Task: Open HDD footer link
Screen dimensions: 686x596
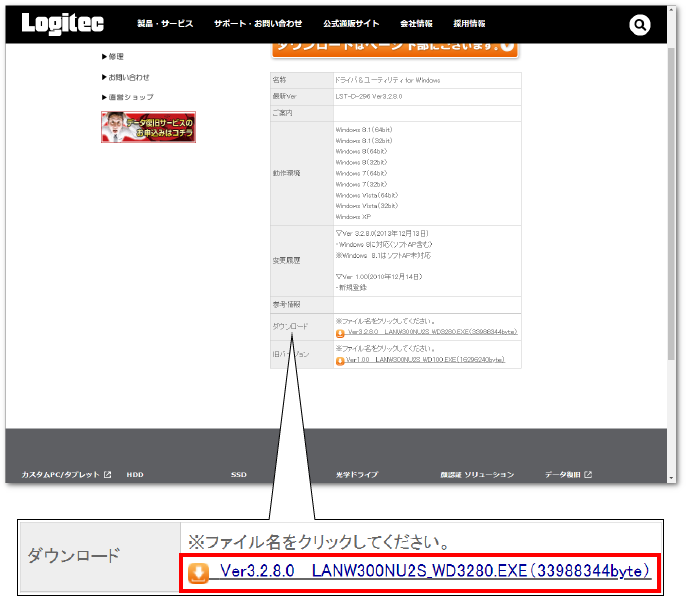Action: (x=135, y=474)
